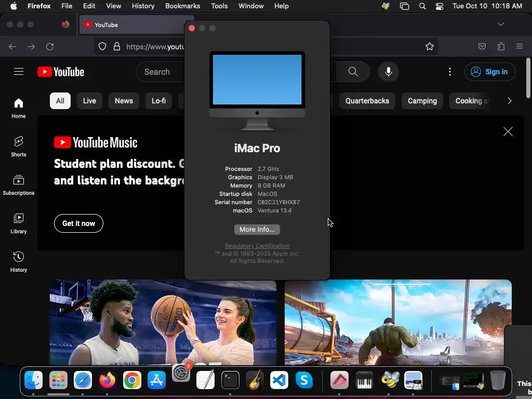Open the basketball video thumbnail
This screenshot has height=399, width=532.
pos(163,322)
